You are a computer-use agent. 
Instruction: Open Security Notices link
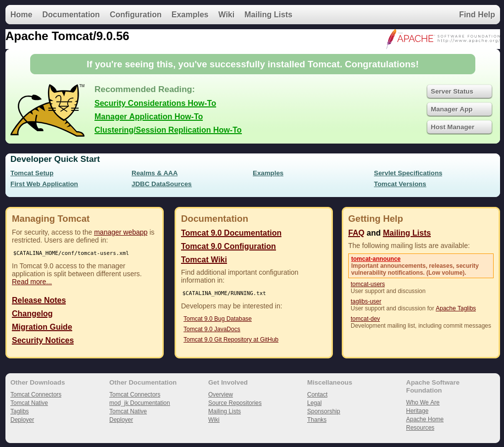click(x=43, y=340)
